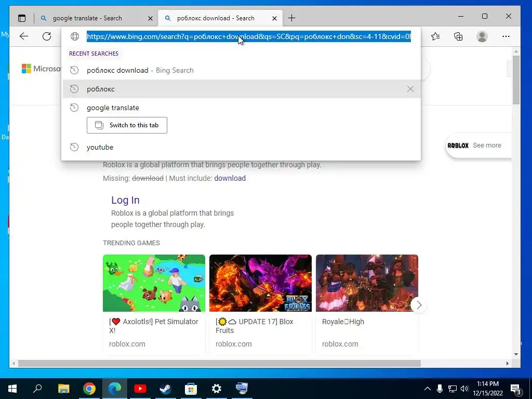Click scroll down arrow of page
Image resolution: width=532 pixels, height=399 pixels.
click(516, 354)
